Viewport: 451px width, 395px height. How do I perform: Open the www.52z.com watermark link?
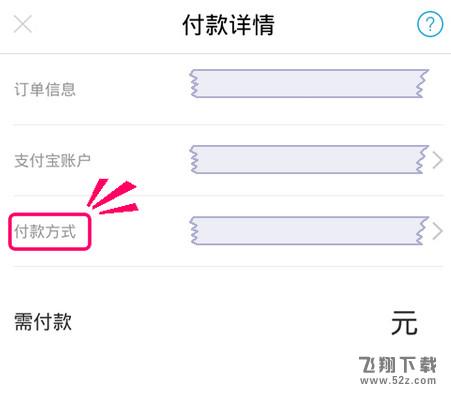point(398,380)
